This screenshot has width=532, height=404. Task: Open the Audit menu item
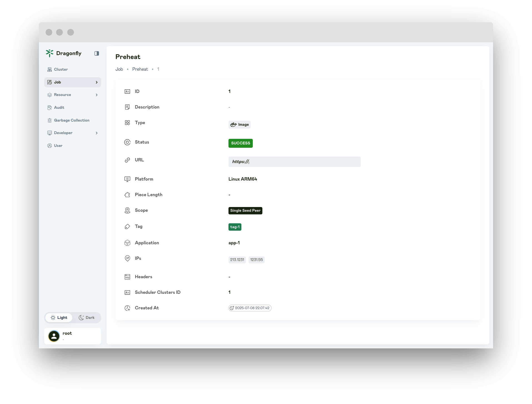pos(59,108)
